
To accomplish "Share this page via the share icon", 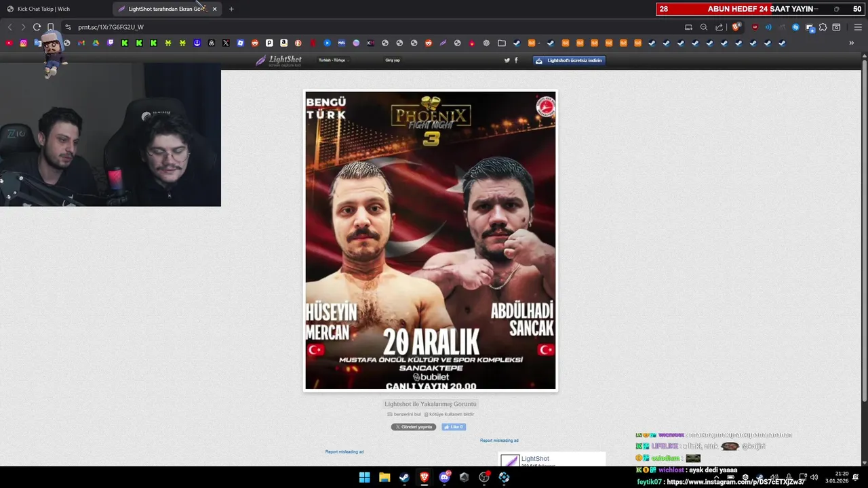I will (x=719, y=27).
